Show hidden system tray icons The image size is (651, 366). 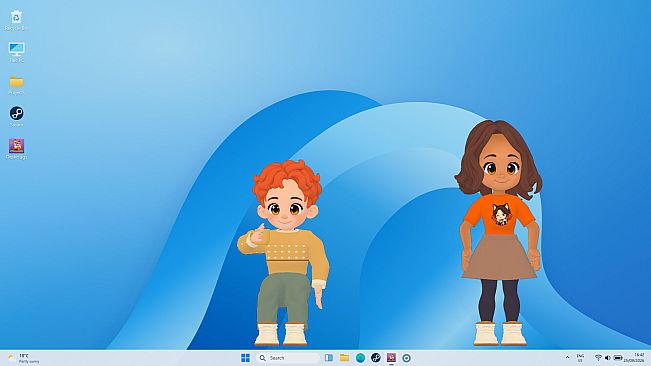pyautogui.click(x=568, y=358)
